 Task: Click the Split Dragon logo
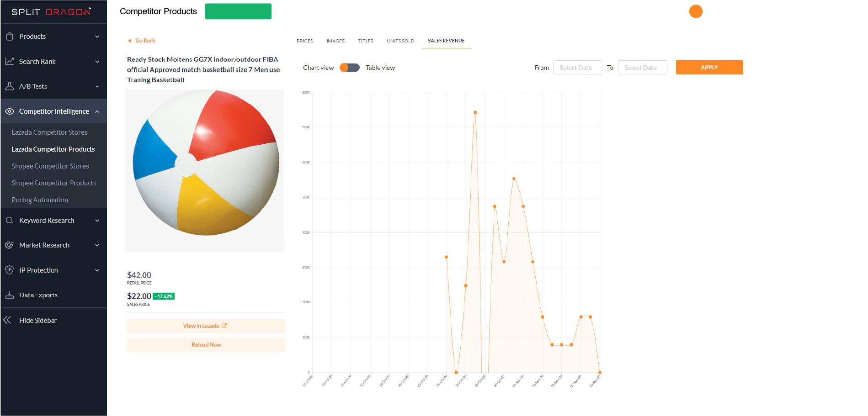[51, 11]
